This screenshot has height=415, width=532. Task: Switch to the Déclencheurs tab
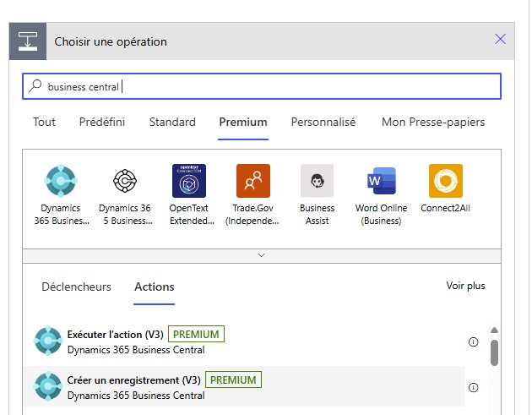[x=76, y=287]
